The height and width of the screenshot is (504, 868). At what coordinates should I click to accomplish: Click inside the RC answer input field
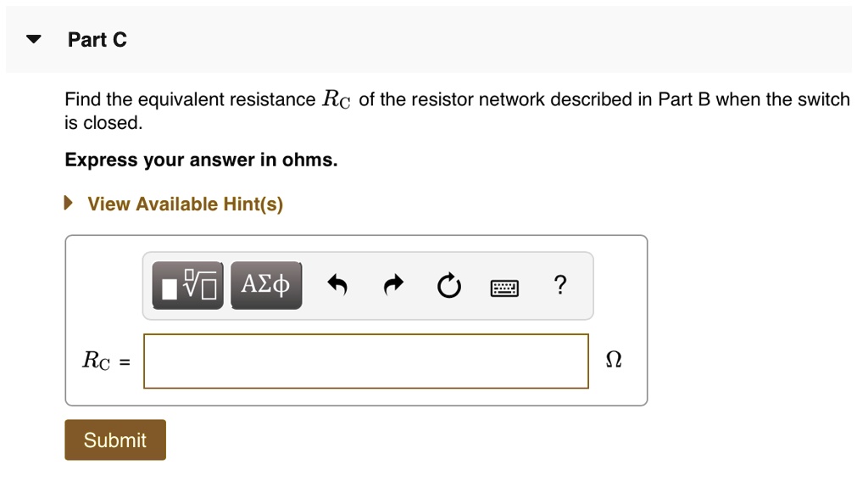364,361
